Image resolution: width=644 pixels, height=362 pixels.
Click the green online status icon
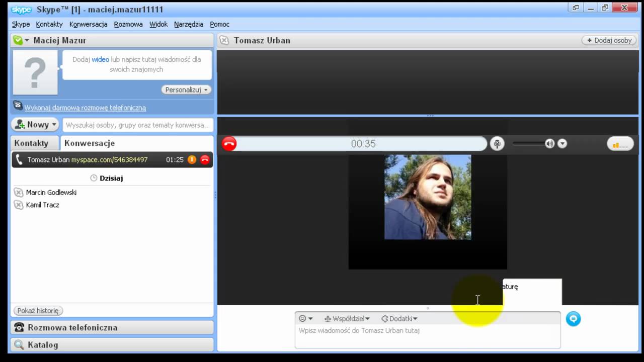[18, 40]
